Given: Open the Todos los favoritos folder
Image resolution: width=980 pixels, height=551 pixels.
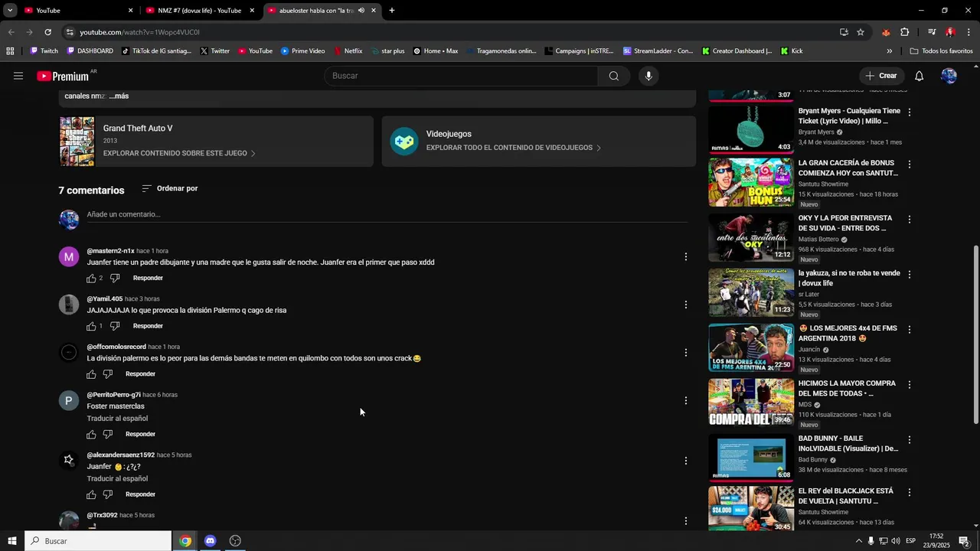Looking at the screenshot, I should 941,51.
